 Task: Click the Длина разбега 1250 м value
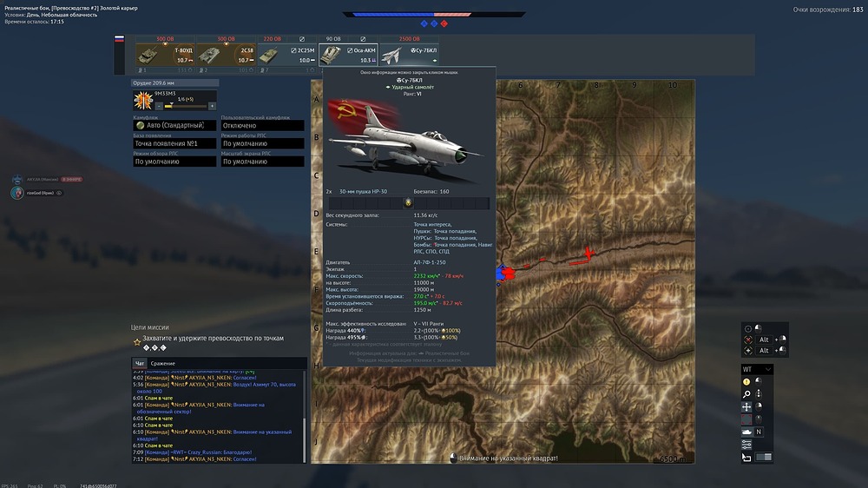point(423,310)
